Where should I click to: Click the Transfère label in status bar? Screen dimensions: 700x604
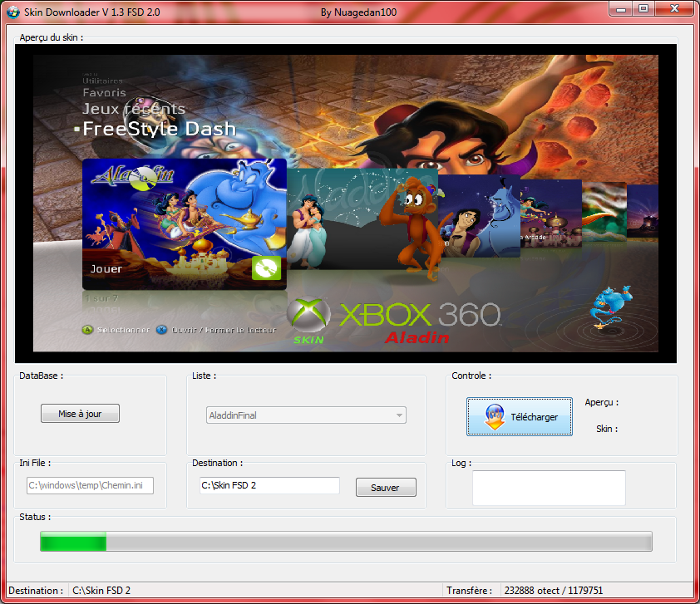pyautogui.click(x=469, y=591)
